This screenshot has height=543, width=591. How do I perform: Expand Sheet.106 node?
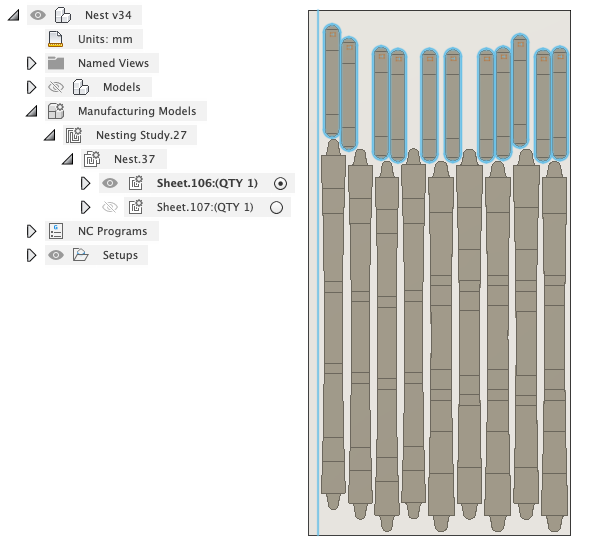(x=86, y=184)
